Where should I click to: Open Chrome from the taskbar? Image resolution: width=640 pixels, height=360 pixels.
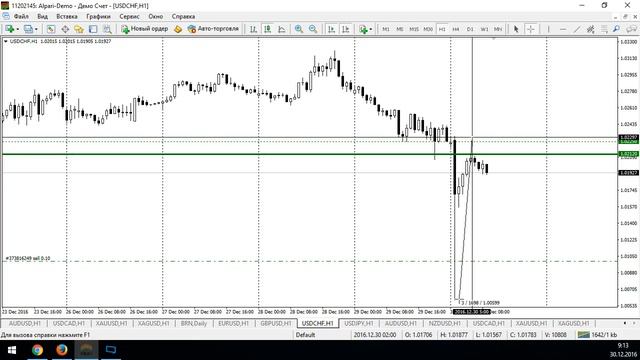(38, 350)
